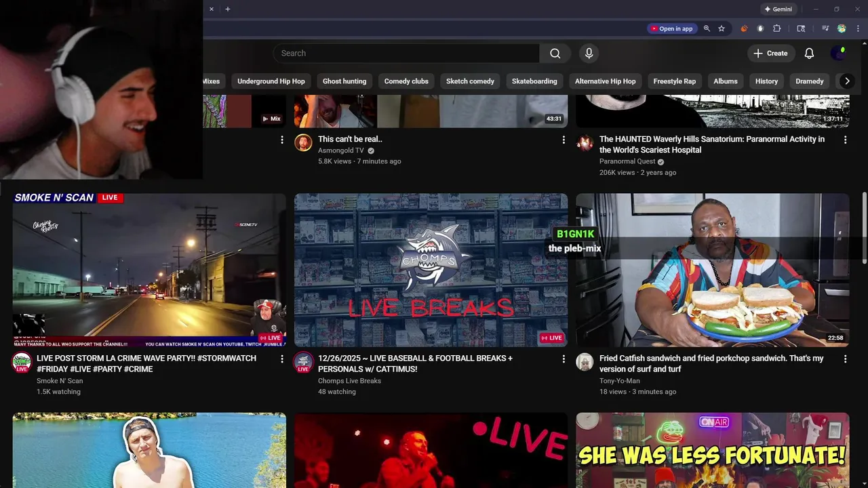Open the 12/26/2025 LIVE BASEBALL breaks title
The height and width of the screenshot is (488, 868).
[x=415, y=363]
